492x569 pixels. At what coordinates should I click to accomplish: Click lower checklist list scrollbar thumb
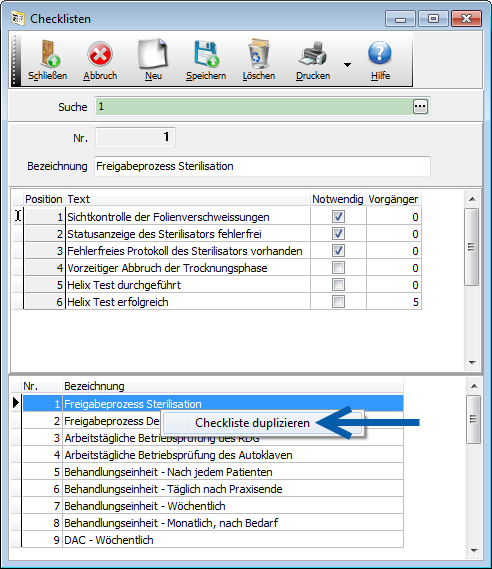coord(473,419)
